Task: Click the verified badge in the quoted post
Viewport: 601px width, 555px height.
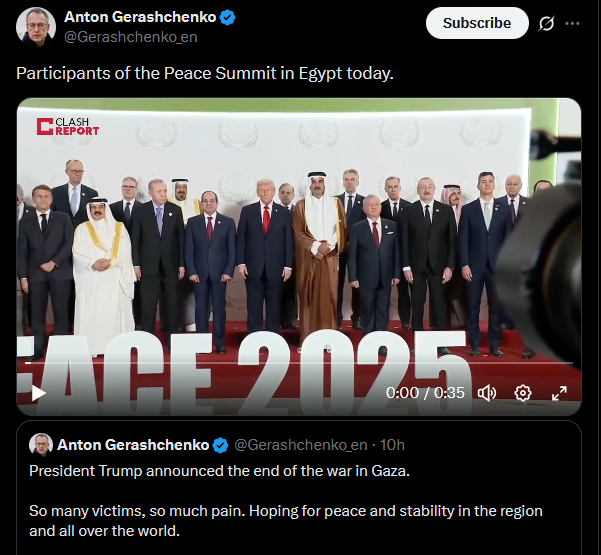Action: (220, 445)
